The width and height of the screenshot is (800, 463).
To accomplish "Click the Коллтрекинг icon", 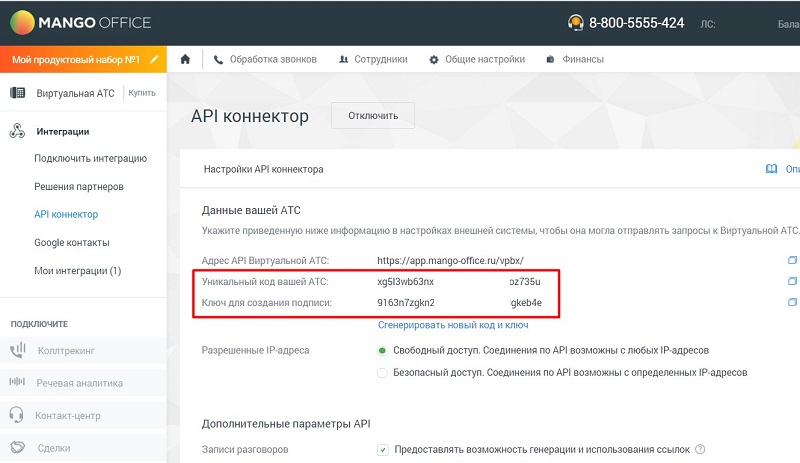I will click(x=17, y=350).
